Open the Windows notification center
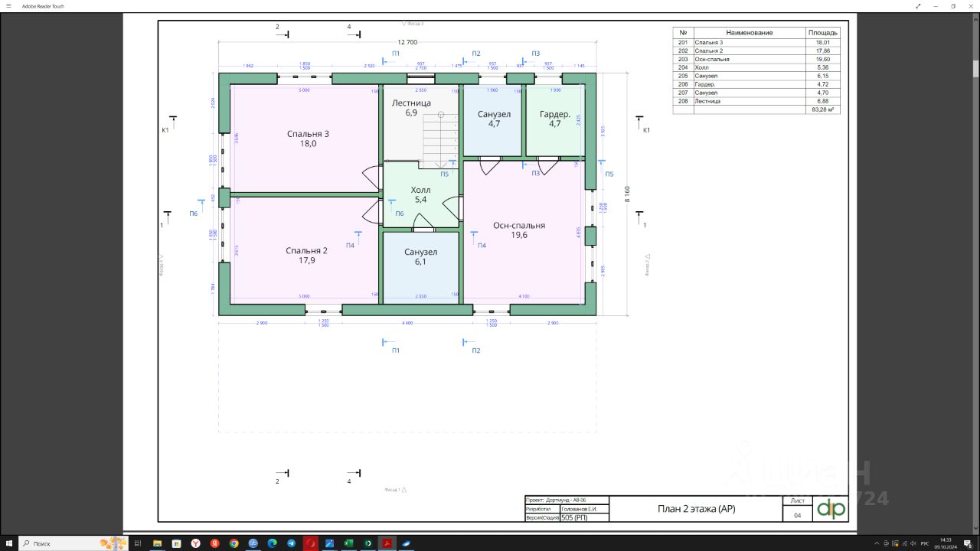Image resolution: width=980 pixels, height=551 pixels. 969,543
